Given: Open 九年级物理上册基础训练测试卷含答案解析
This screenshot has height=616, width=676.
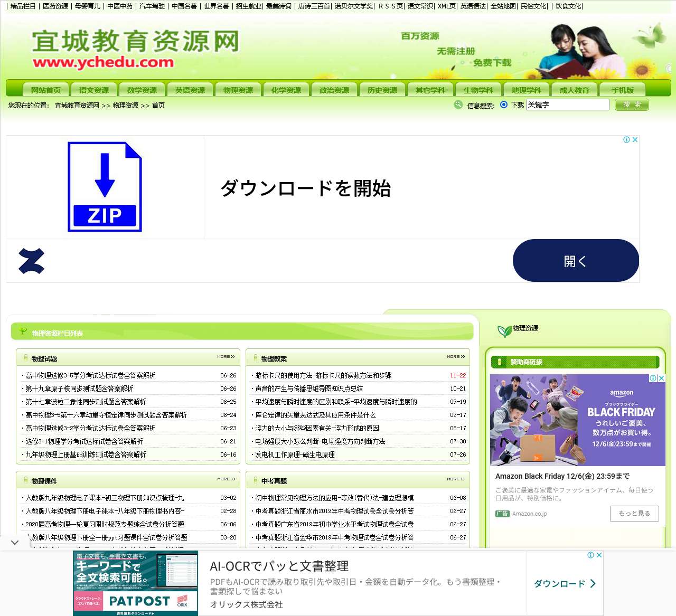Looking at the screenshot, I should pyautogui.click(x=86, y=454).
